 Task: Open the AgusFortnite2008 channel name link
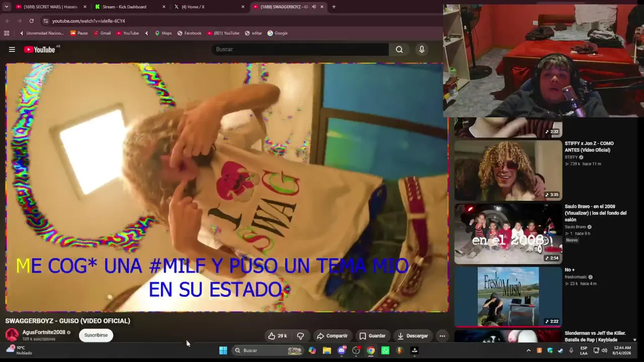click(44, 332)
